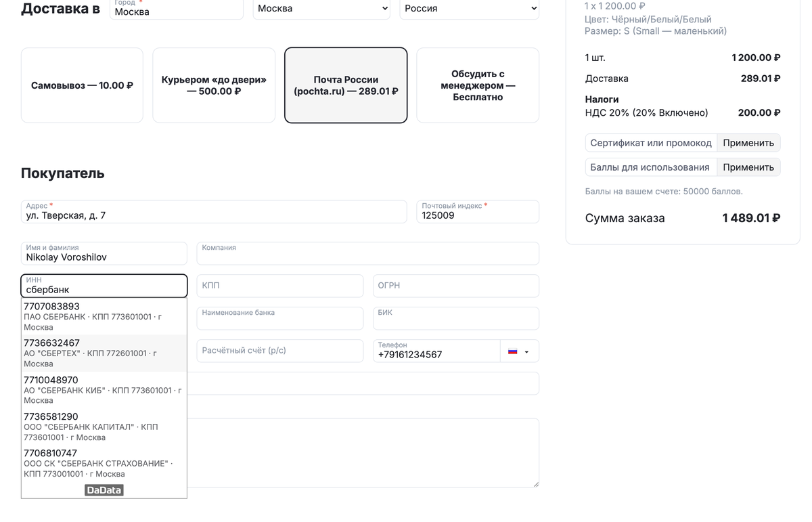
Task: Click the Расчётный счёт (р/с) field
Action: click(280, 351)
